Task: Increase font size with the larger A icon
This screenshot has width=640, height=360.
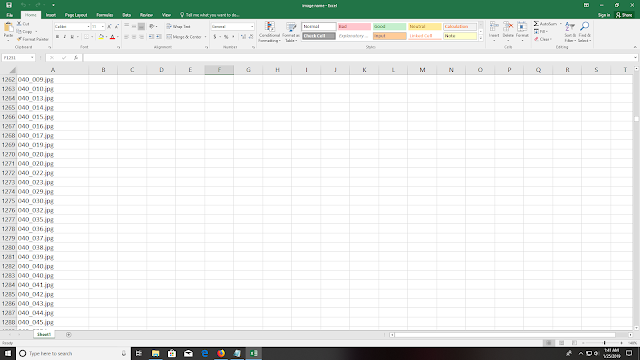Action: [x=109, y=27]
